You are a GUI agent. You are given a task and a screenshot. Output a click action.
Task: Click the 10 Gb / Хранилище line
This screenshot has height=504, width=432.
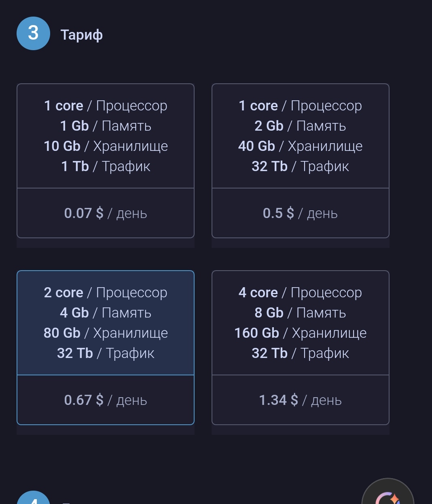click(106, 146)
